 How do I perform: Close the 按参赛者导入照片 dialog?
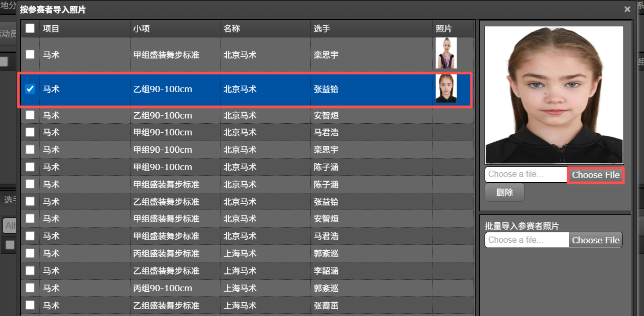tap(627, 9)
